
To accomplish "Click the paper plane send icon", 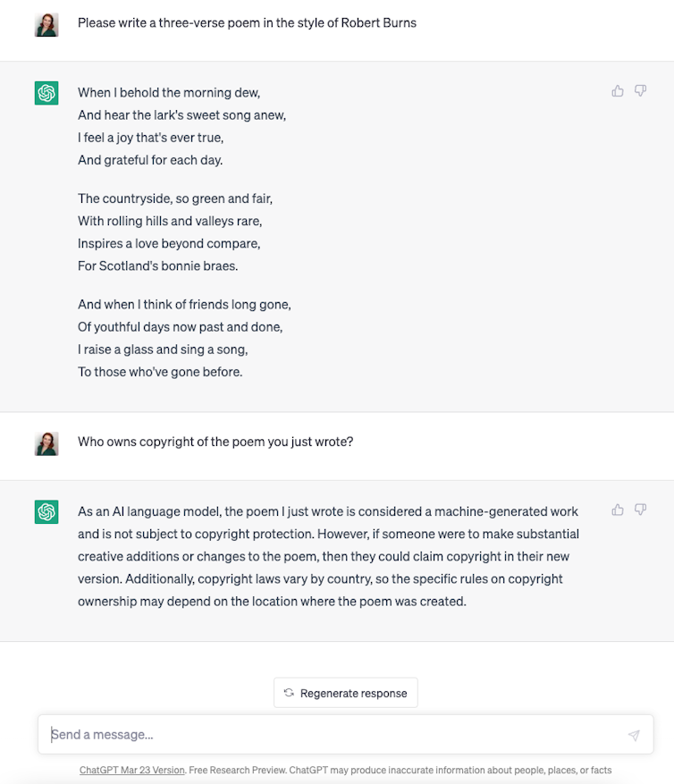I will 634,735.
